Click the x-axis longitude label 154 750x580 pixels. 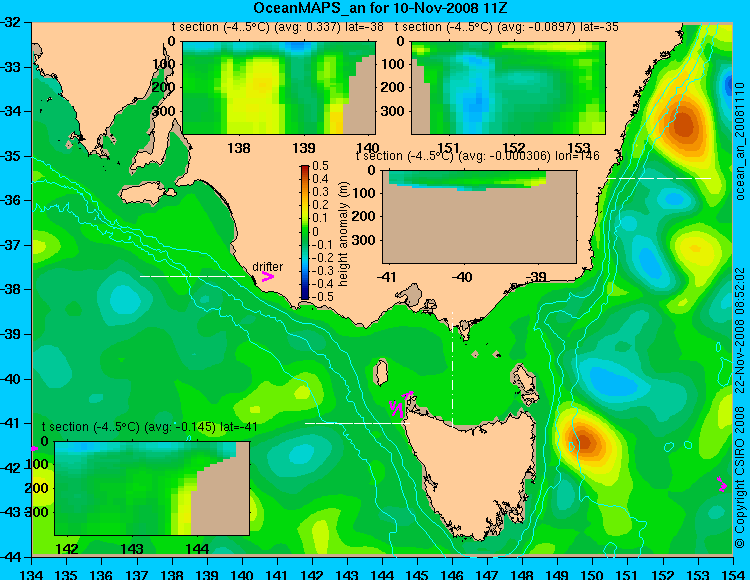pyautogui.click(x=733, y=574)
